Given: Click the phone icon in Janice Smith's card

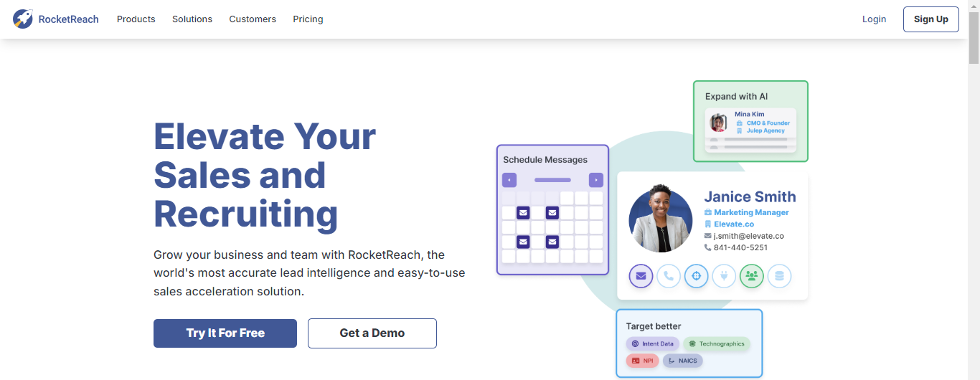Looking at the screenshot, I should 669,276.
